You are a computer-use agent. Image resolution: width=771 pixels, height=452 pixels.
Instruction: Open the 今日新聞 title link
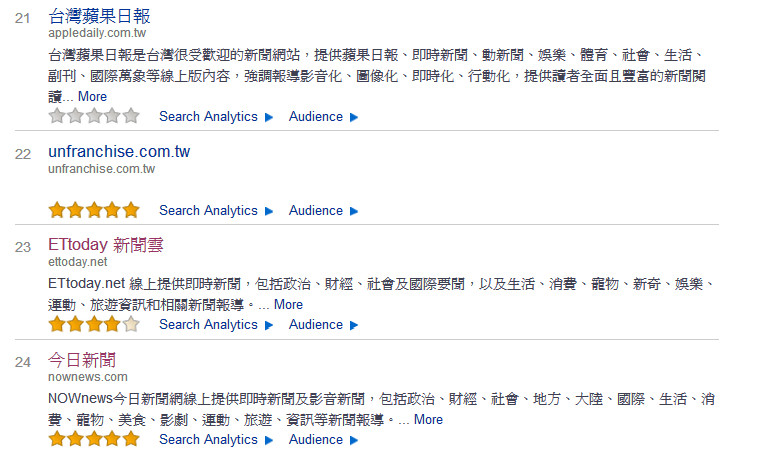click(x=81, y=360)
